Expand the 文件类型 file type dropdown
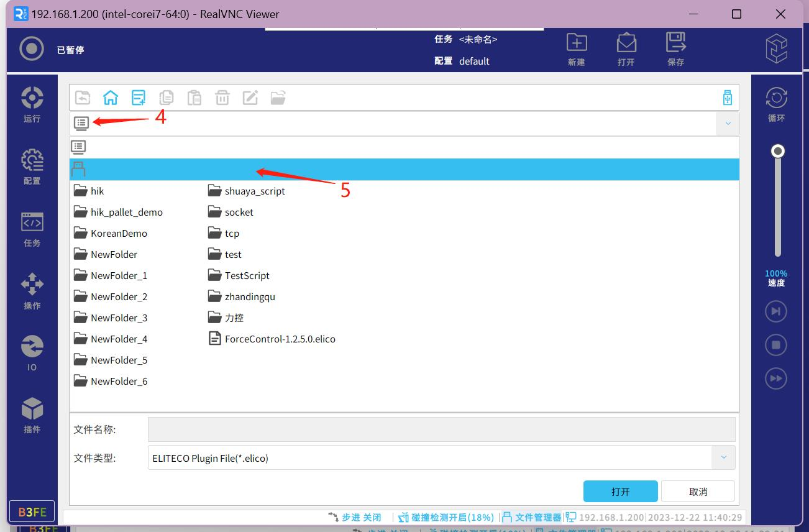This screenshot has width=809, height=532. (x=723, y=458)
